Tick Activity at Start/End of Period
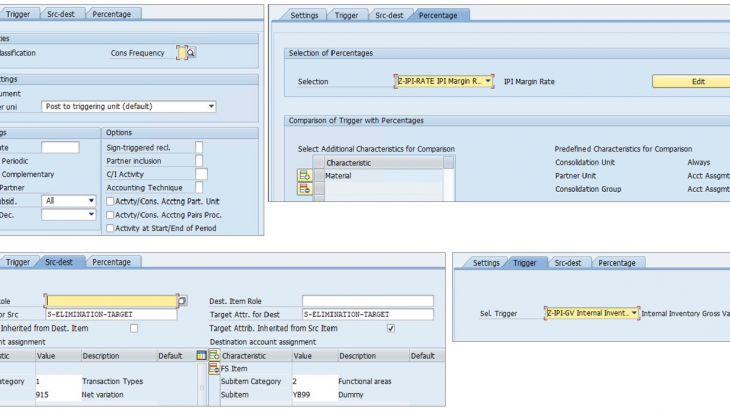 point(110,229)
